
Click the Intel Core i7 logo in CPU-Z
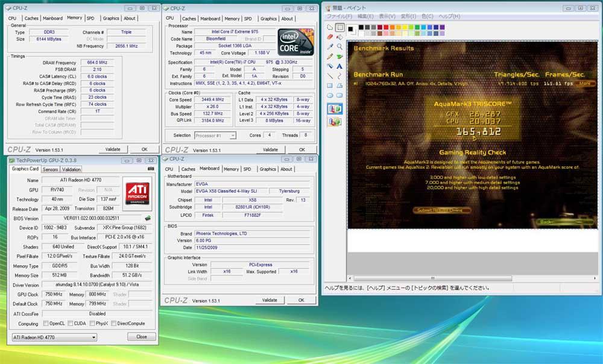click(x=295, y=42)
